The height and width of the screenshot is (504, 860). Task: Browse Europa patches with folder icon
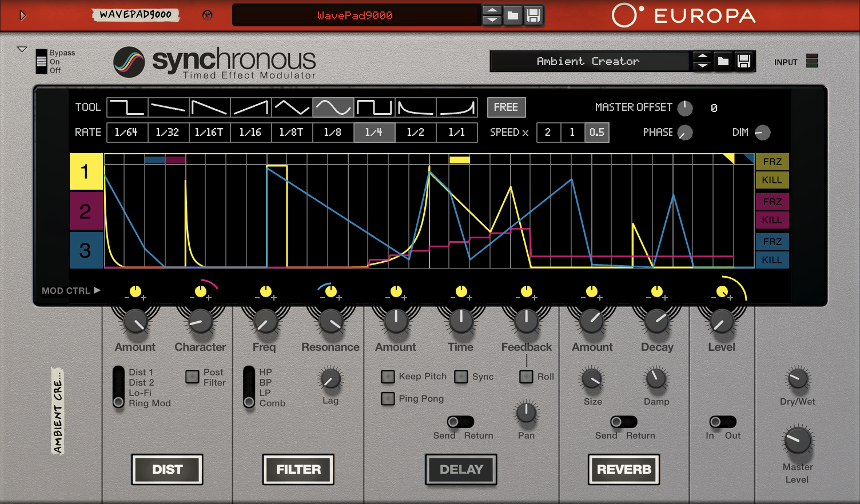pyautogui.click(x=513, y=15)
